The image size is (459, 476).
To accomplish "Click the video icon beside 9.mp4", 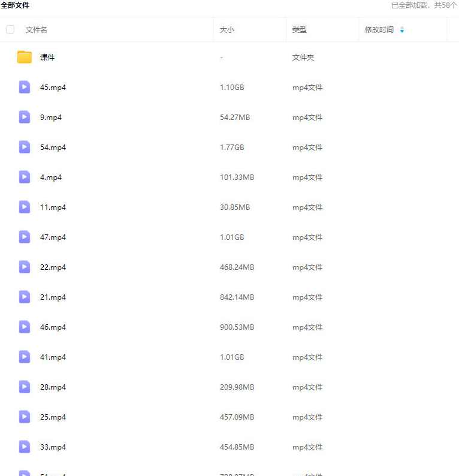I will pos(25,118).
